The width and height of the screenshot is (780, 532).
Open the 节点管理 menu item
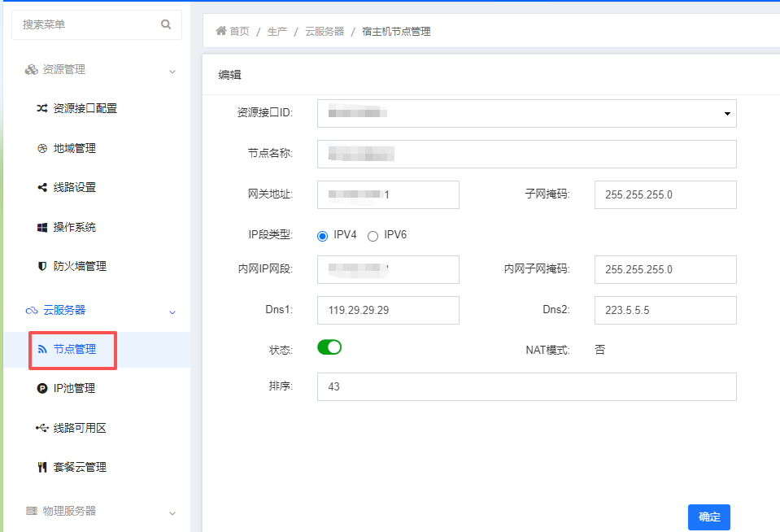click(72, 350)
